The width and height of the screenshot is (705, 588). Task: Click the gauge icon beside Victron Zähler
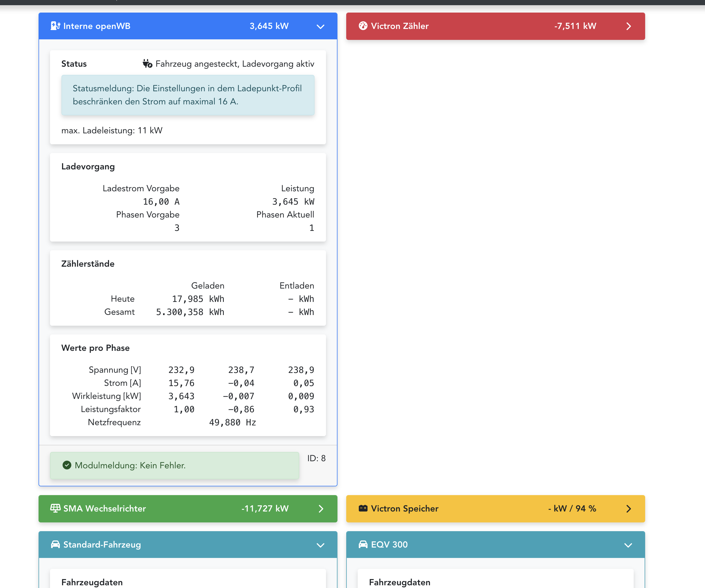[x=363, y=26]
